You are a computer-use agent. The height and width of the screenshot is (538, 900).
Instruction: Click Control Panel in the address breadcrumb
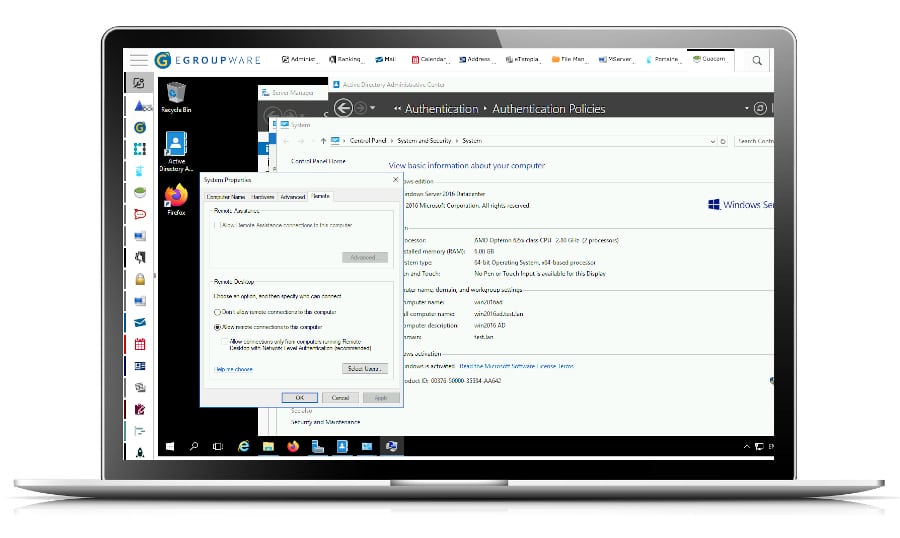pos(368,141)
